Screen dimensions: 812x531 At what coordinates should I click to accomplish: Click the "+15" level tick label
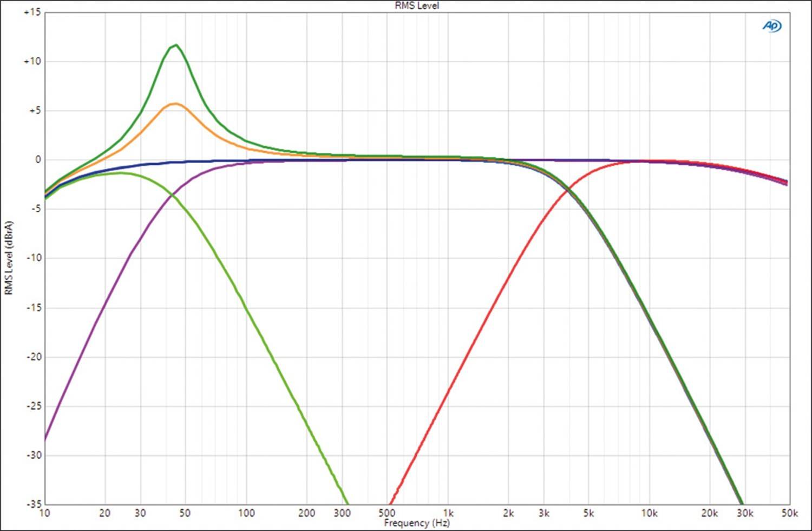(x=32, y=12)
